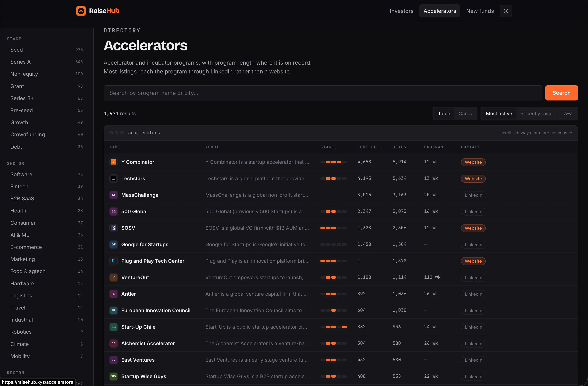Filter by Climate sector
The width and height of the screenshot is (588, 386).
click(46, 344)
